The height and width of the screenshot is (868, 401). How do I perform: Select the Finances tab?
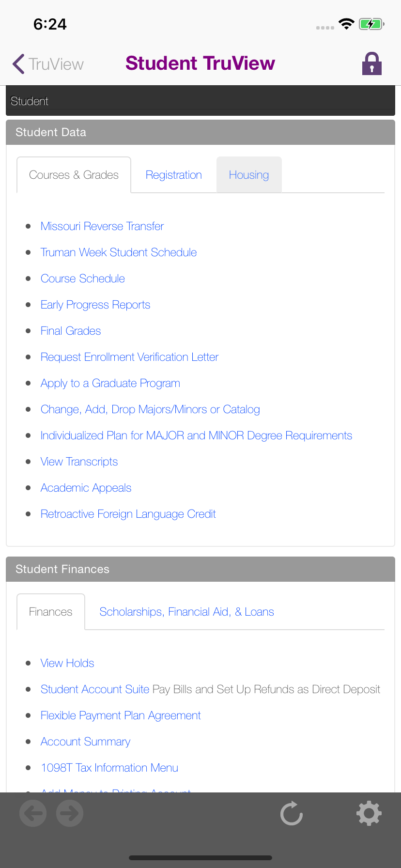pos(50,612)
